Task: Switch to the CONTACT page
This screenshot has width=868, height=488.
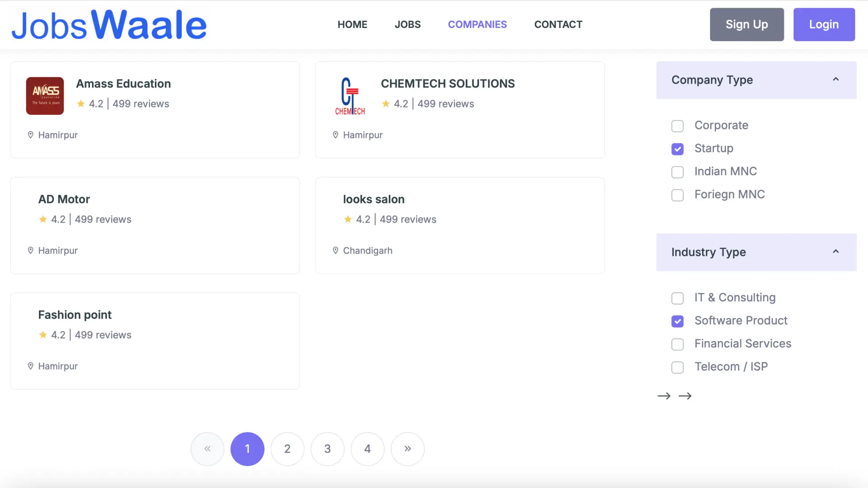Action: [x=558, y=24]
